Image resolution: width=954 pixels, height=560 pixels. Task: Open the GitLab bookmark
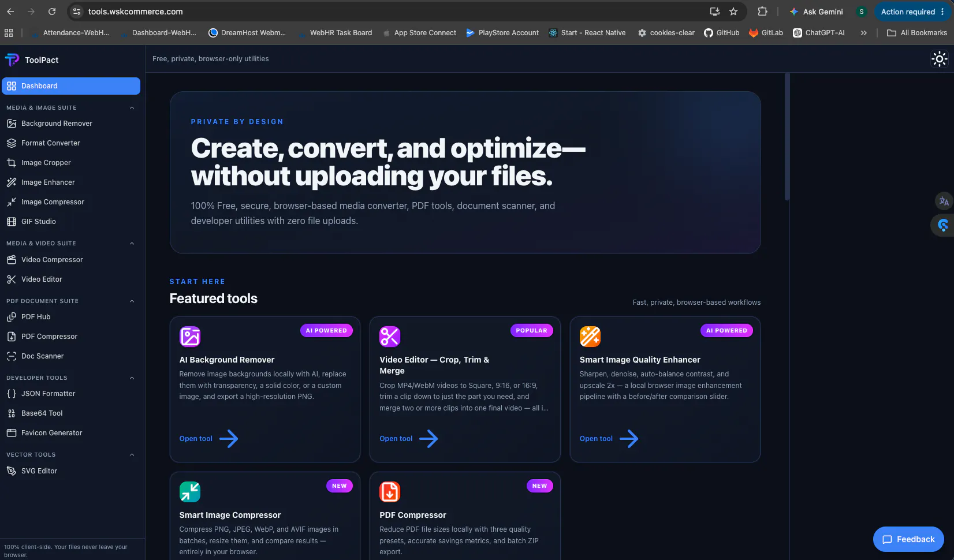coord(766,33)
